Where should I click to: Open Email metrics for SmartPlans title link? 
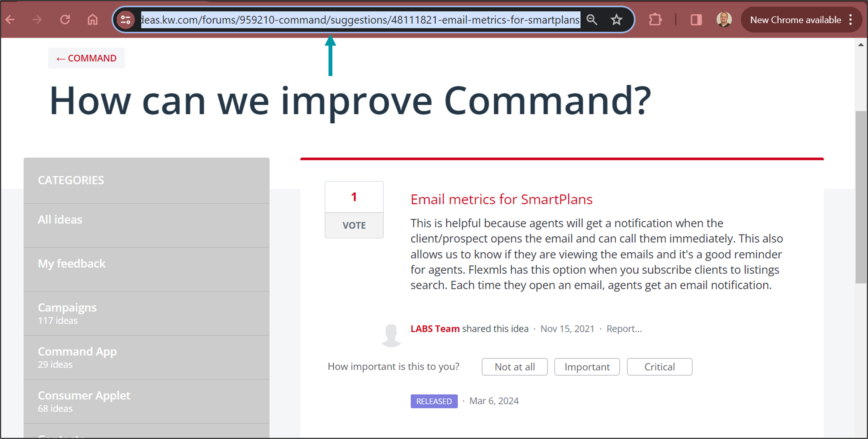pos(501,199)
